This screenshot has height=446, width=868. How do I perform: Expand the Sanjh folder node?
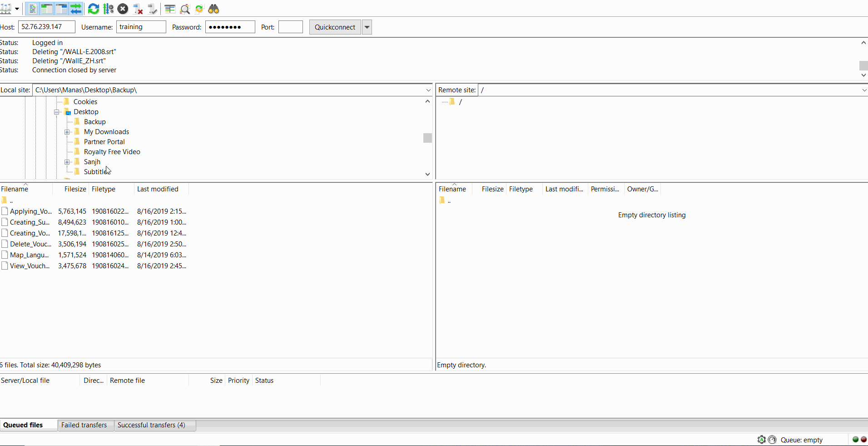pos(67,162)
